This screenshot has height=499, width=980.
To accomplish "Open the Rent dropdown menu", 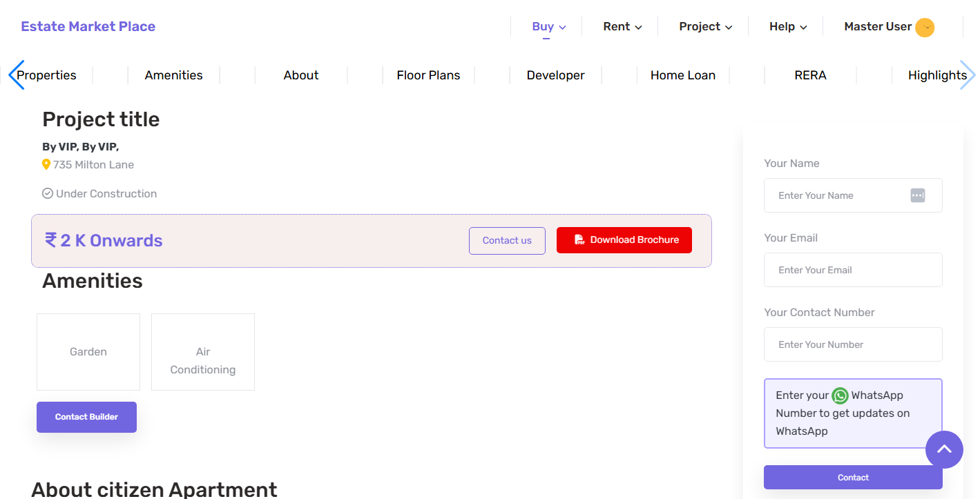I will (x=622, y=27).
